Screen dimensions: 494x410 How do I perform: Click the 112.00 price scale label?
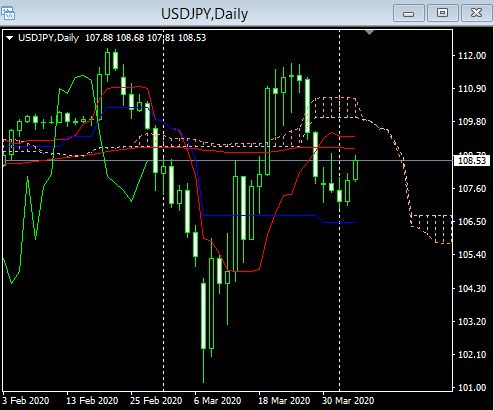[472, 55]
